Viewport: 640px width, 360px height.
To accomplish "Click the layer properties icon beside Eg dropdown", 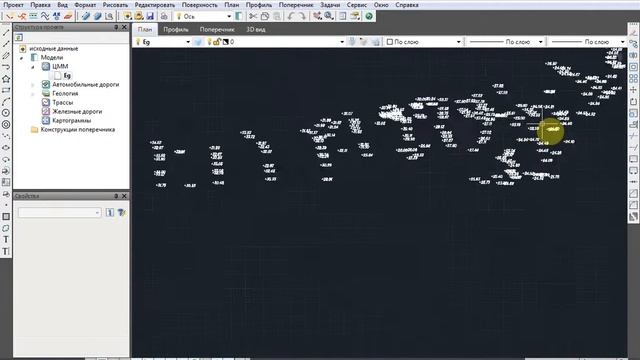I will [198, 42].
